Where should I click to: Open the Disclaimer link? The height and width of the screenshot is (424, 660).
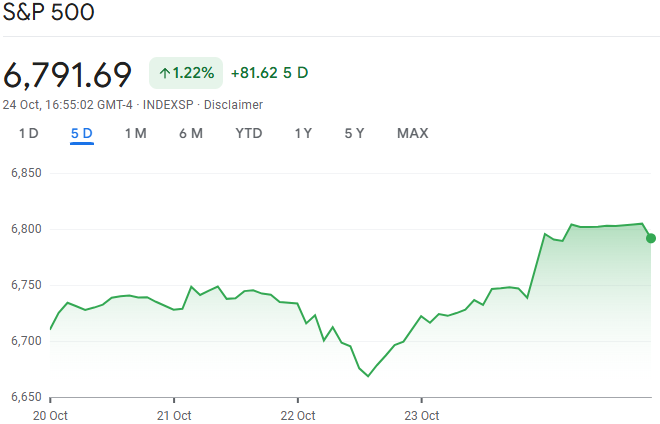click(x=233, y=104)
